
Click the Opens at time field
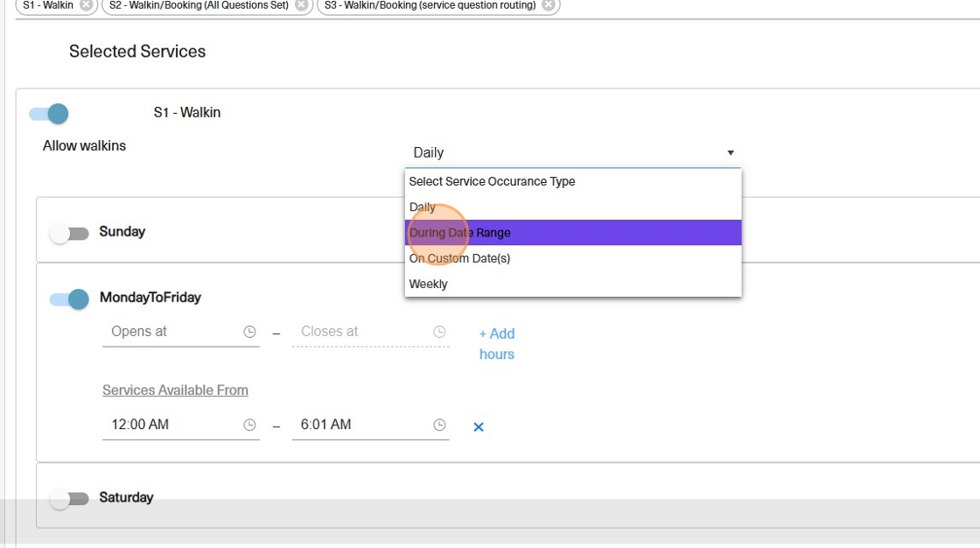[171, 332]
